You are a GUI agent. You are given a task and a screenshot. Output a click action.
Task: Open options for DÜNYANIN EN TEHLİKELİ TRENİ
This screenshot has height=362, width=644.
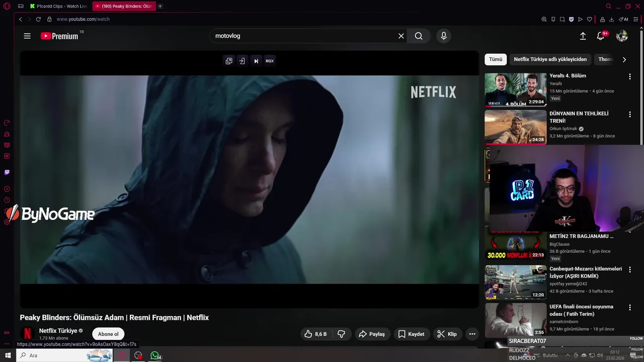pos(629,114)
